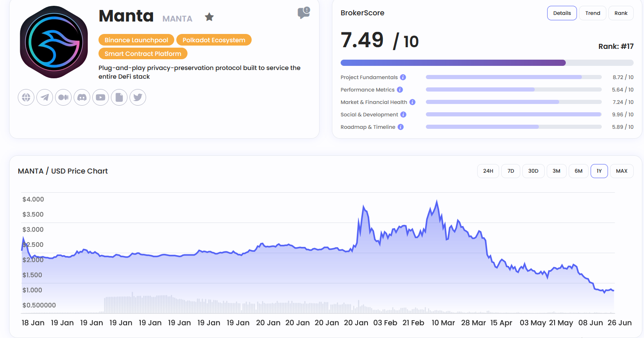The width and height of the screenshot is (644, 338).
Task: Open the whitepaper document icon
Action: coord(119,97)
